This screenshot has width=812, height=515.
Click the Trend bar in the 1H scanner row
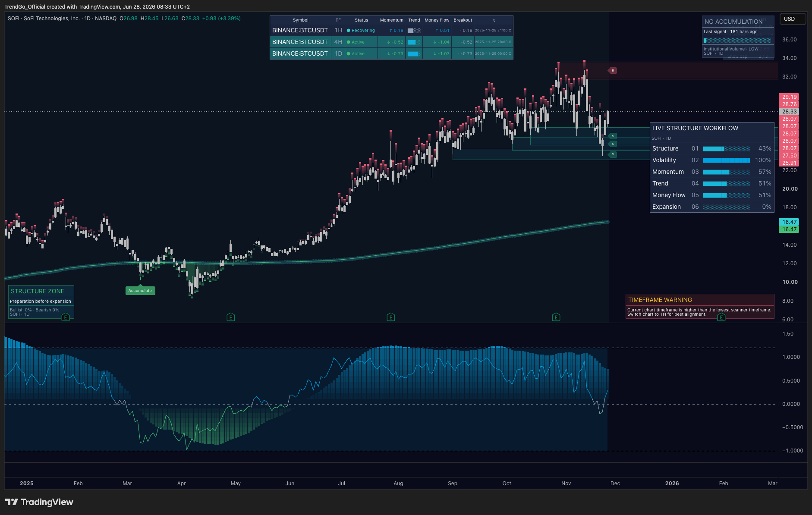coord(414,31)
